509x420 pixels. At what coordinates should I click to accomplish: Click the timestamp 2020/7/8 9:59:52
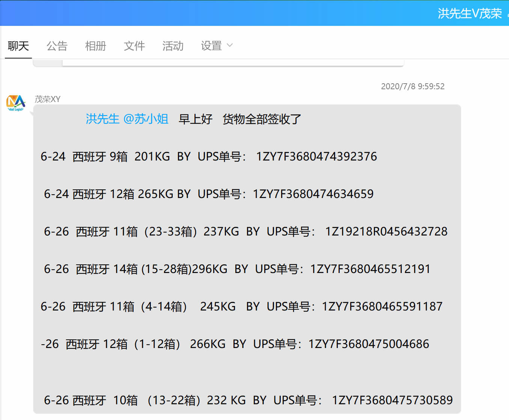[413, 86]
